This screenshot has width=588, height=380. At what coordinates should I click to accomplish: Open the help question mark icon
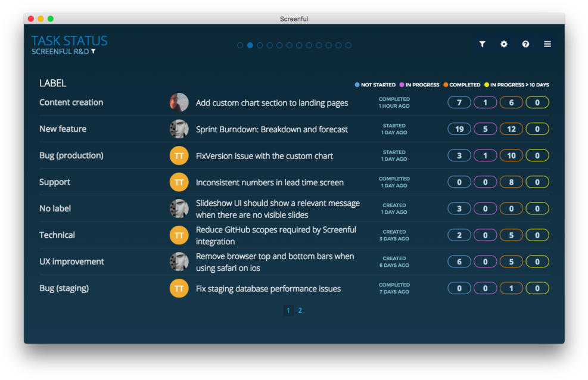[525, 44]
